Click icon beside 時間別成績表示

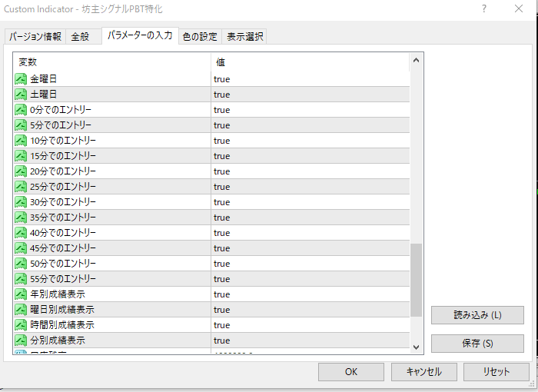(x=21, y=324)
